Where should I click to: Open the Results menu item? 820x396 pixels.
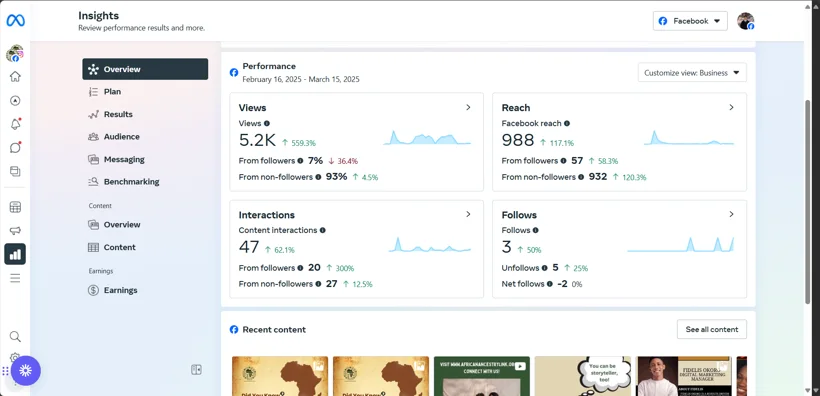coord(145,114)
